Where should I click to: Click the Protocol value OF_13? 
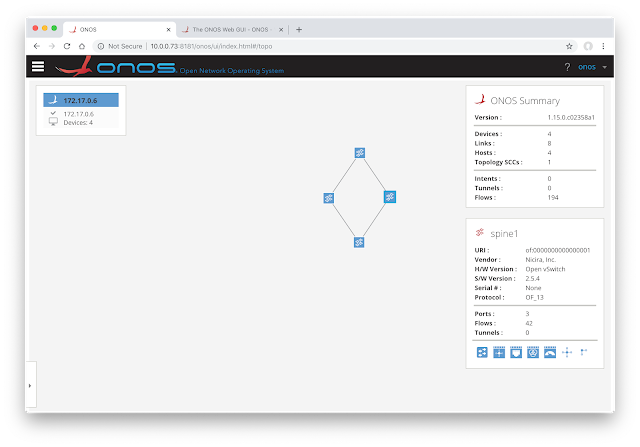tap(534, 297)
